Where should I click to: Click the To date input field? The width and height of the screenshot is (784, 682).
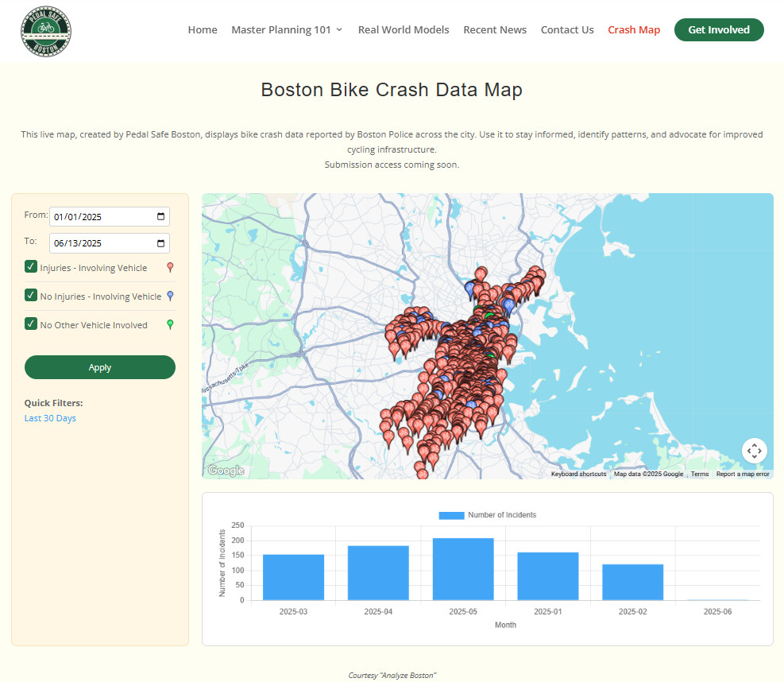pyautogui.click(x=110, y=243)
